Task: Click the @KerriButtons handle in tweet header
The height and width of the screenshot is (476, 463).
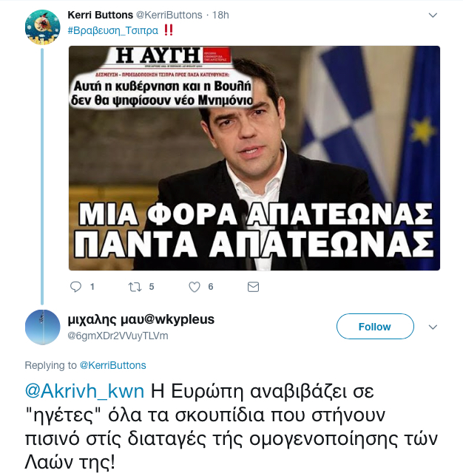Action: point(169,15)
